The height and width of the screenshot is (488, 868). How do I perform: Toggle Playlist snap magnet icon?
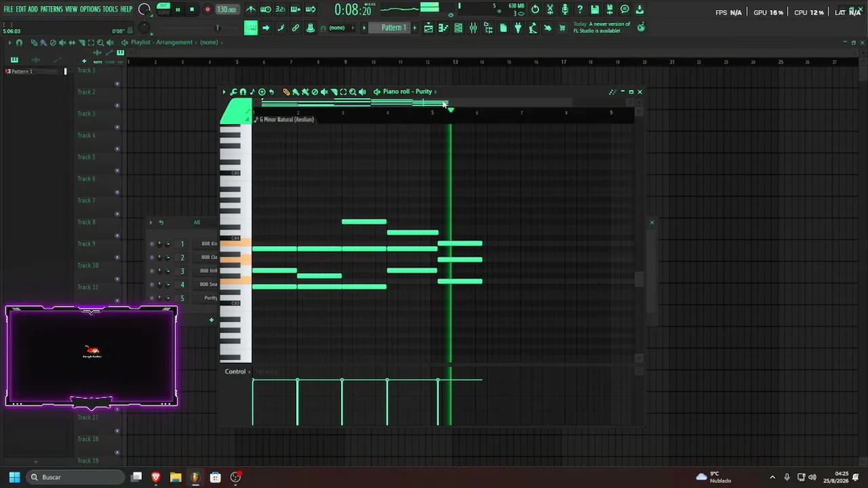coord(19,43)
